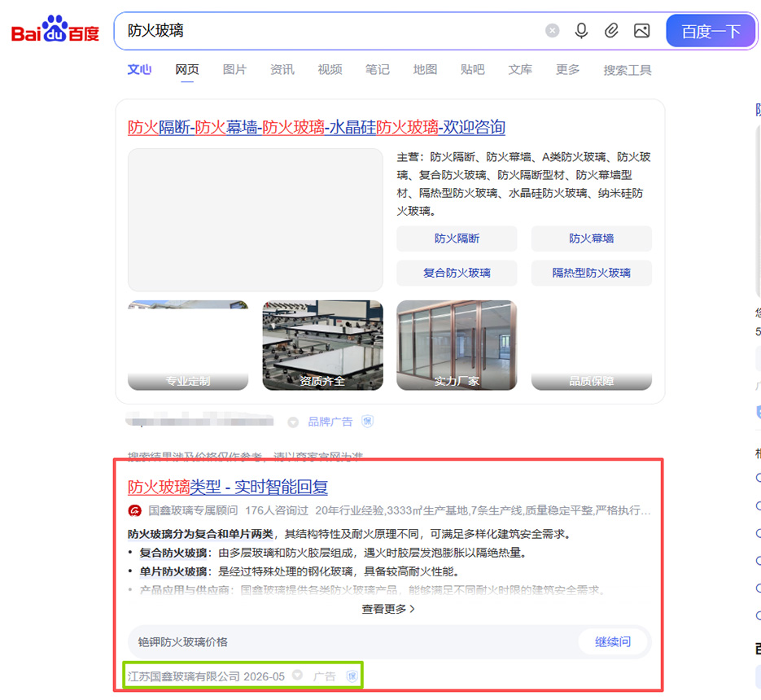Switch to the 文库 tab
Screen dimensions: 761x700
click(520, 70)
